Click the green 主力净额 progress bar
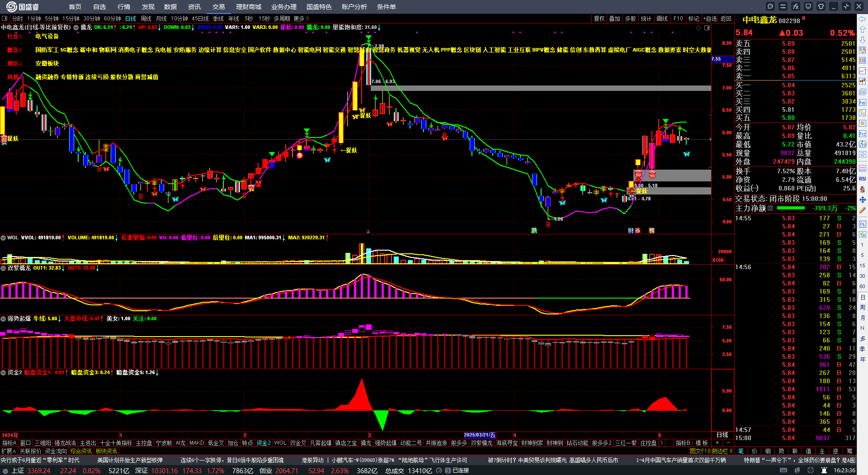 791,208
